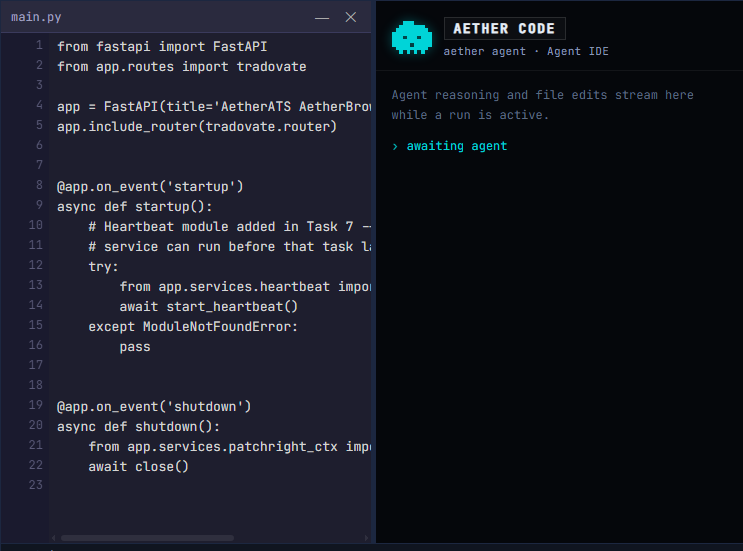The height and width of the screenshot is (551, 743).
Task: Click the 'async def shutdown():' line
Action: point(138,427)
